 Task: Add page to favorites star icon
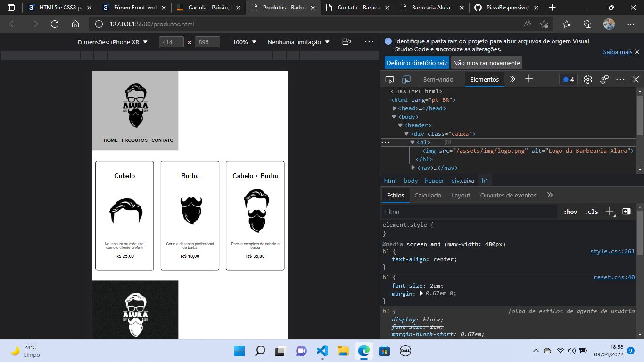pos(545,24)
